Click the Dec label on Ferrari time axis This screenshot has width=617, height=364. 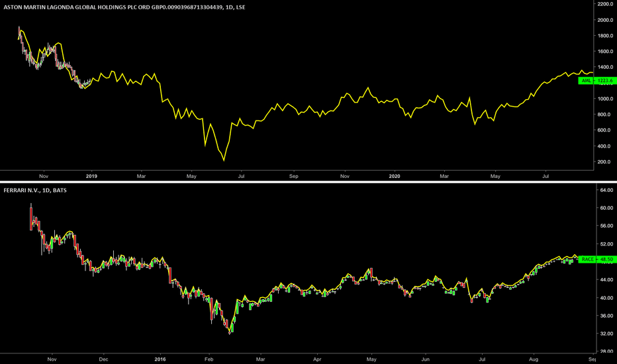(x=103, y=359)
